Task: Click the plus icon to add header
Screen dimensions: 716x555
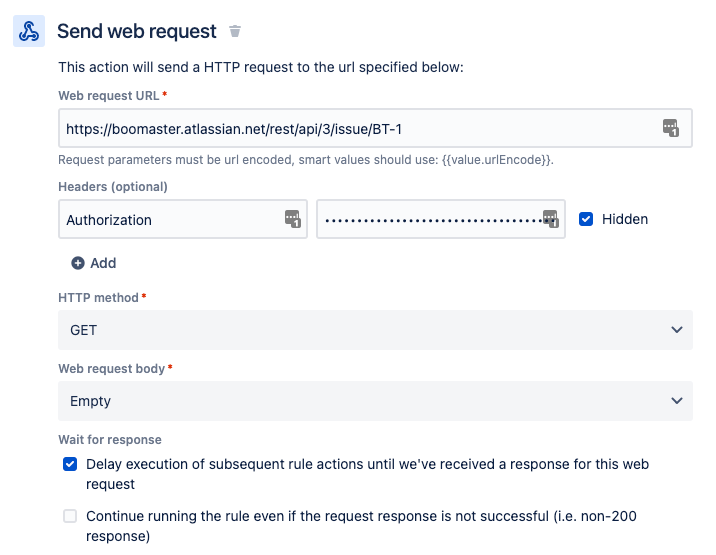Action: (x=78, y=263)
